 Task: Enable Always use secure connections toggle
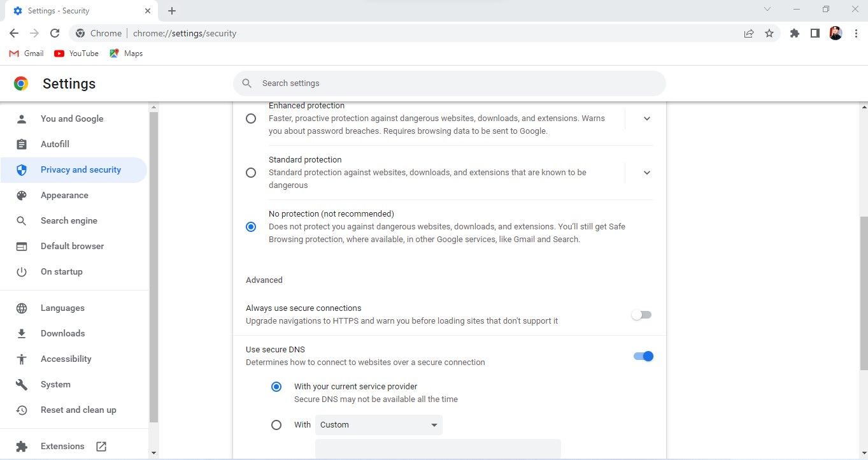[642, 315]
